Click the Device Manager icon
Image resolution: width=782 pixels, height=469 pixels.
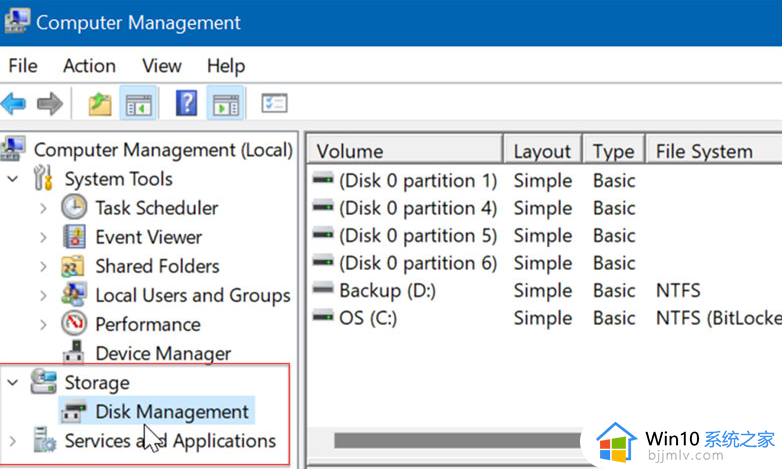point(74,352)
